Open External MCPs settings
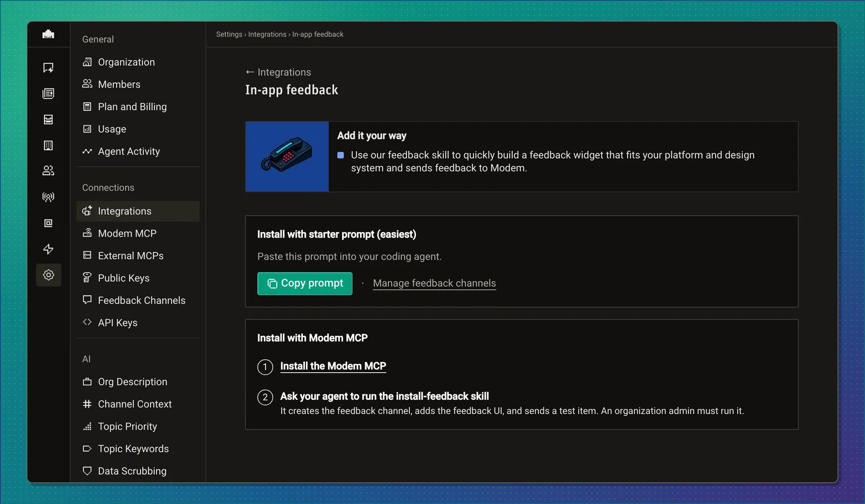Image resolution: width=865 pixels, height=504 pixels. click(138, 256)
